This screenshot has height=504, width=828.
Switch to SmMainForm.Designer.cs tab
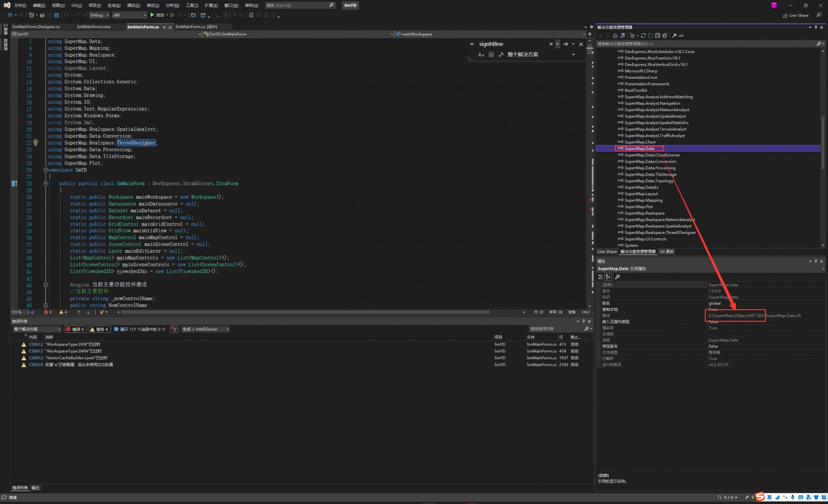36,27
